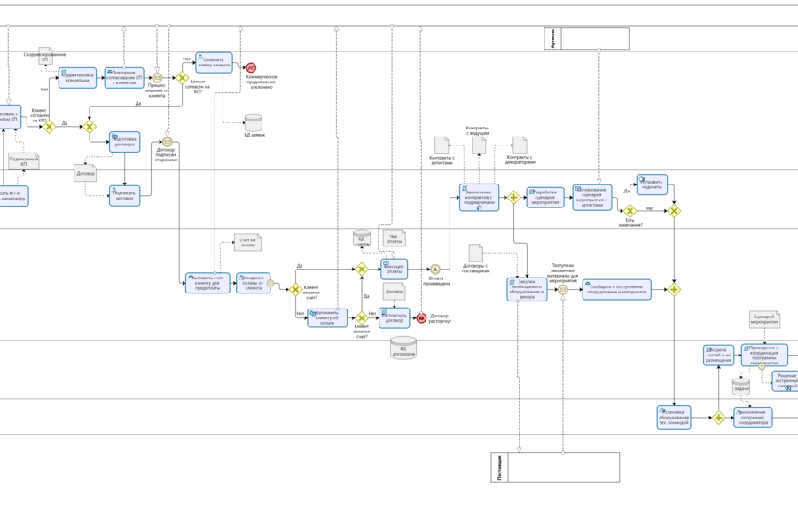Select the 'Повторное согласование КП с клиентом' task
Screen dimensions: 798x532
[x=124, y=78]
